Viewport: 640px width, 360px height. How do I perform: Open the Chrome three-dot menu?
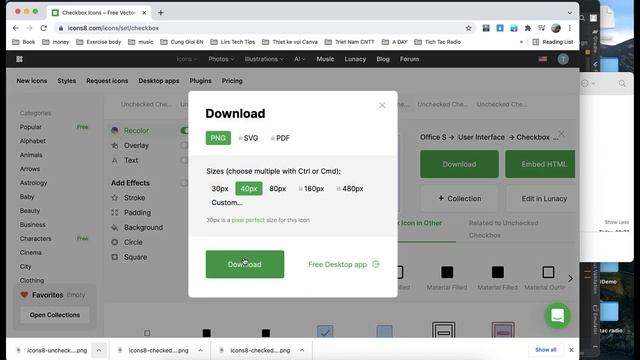coord(570,28)
